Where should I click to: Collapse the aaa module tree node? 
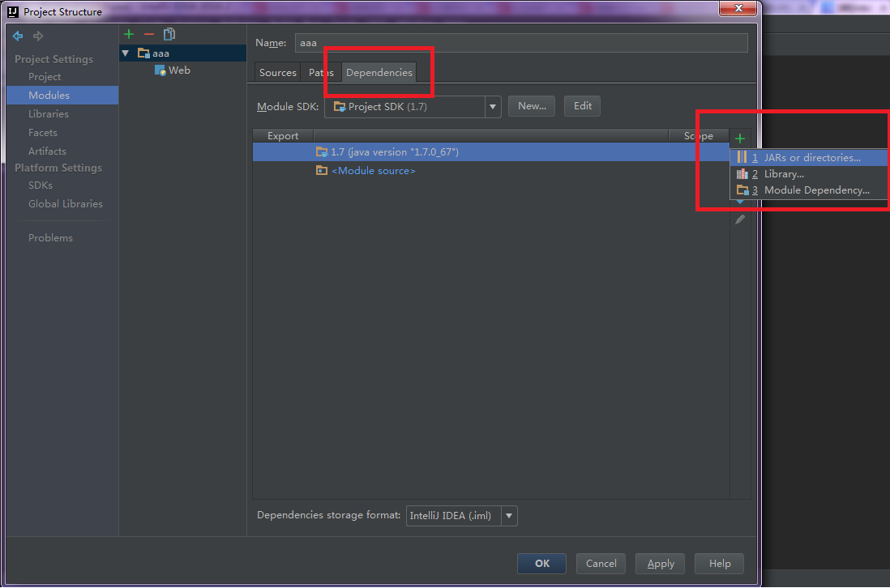(x=126, y=52)
